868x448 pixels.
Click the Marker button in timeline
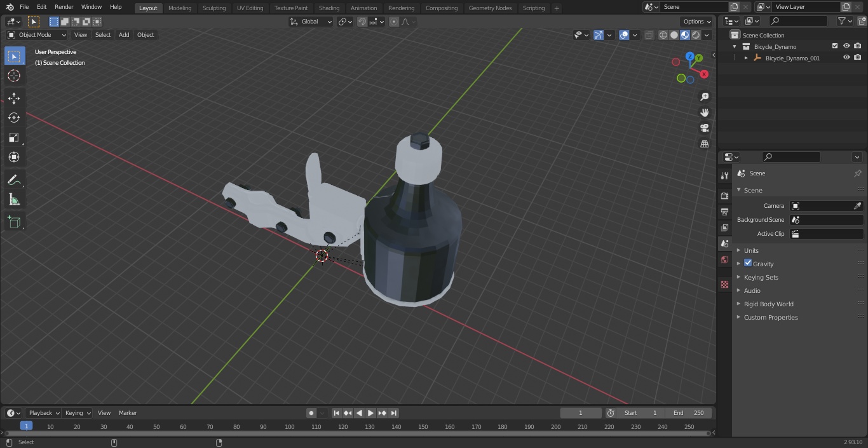pos(128,413)
